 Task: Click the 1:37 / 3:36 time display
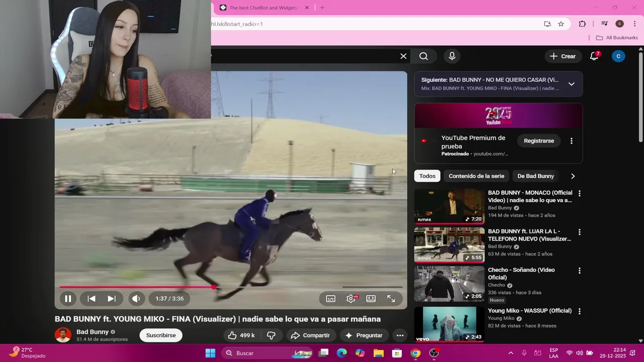click(x=170, y=299)
